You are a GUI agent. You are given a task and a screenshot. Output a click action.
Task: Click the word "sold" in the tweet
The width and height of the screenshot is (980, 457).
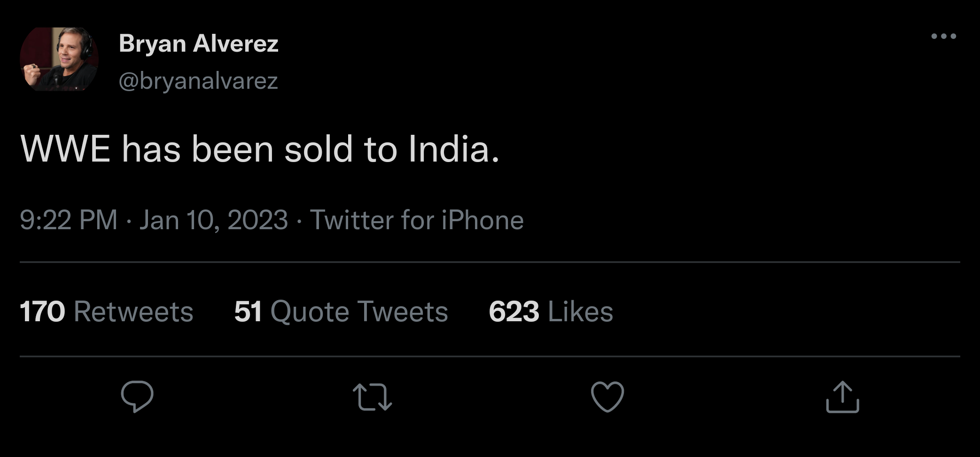click(x=318, y=149)
